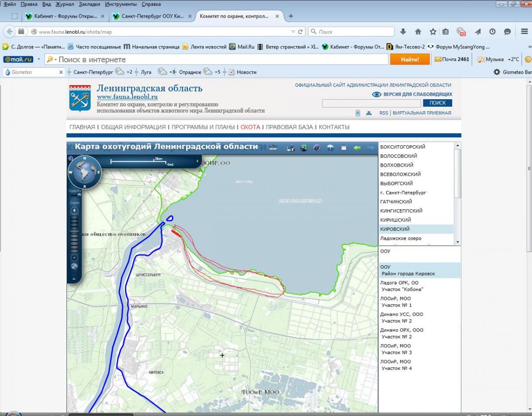This screenshot has height=416, width=532.
Task: Click the browser home icon
Action: click(418, 32)
